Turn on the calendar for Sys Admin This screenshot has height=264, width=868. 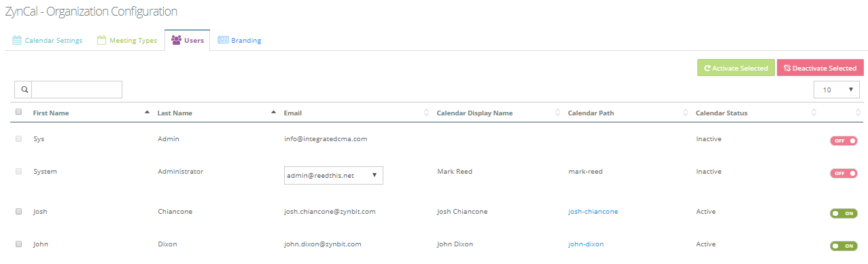click(x=843, y=140)
